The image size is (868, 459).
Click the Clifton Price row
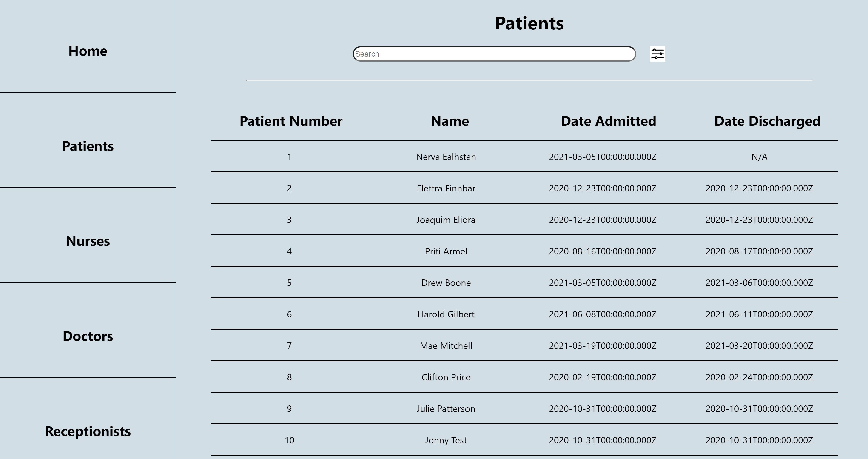click(x=446, y=377)
